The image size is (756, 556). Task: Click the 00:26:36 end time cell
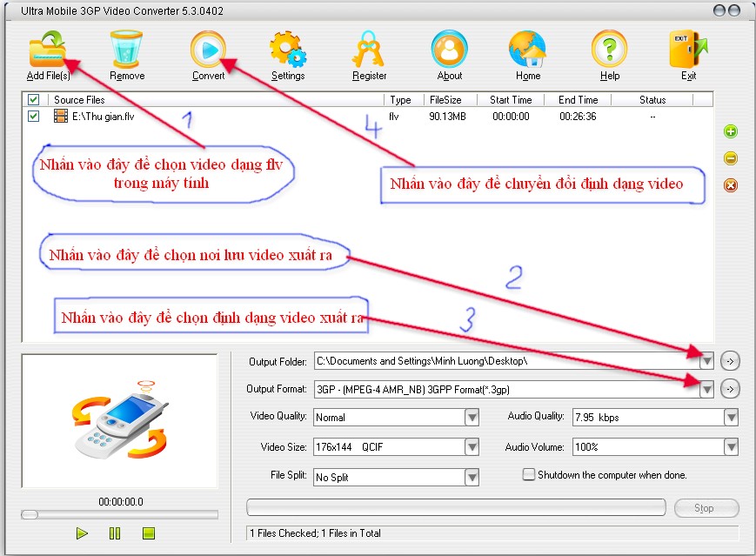pos(578,117)
